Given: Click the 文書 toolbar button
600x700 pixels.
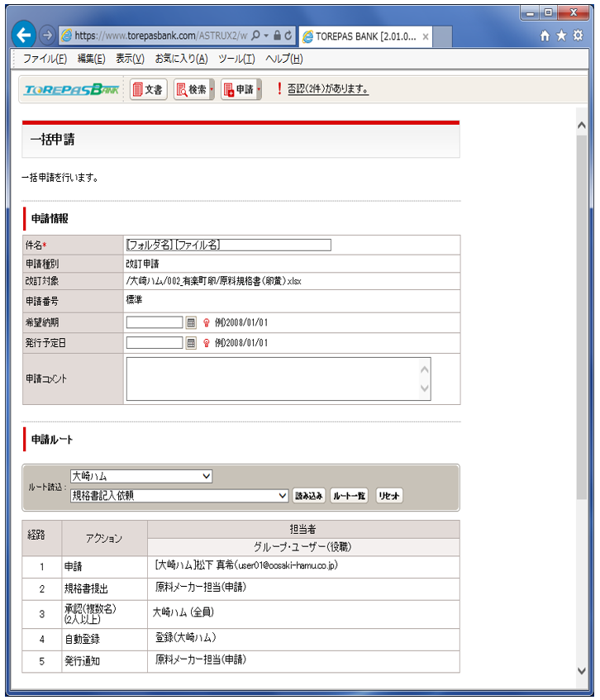Looking at the screenshot, I should (149, 89).
